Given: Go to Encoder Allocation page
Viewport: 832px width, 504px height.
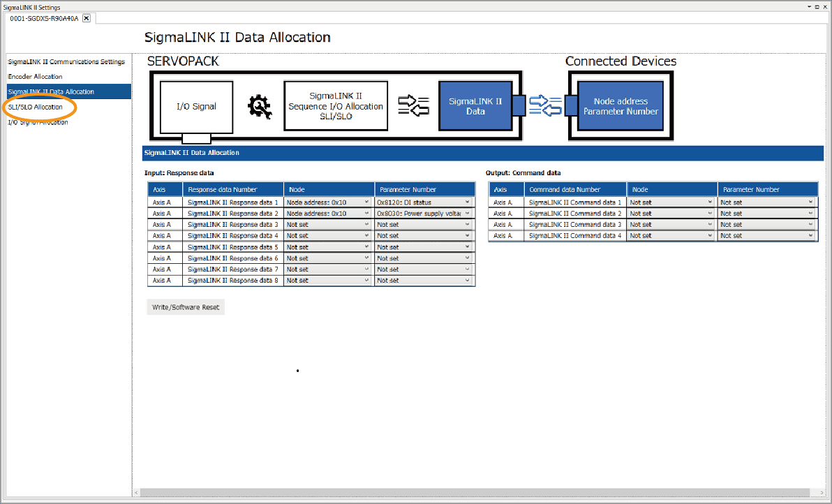Looking at the screenshot, I should coord(35,77).
